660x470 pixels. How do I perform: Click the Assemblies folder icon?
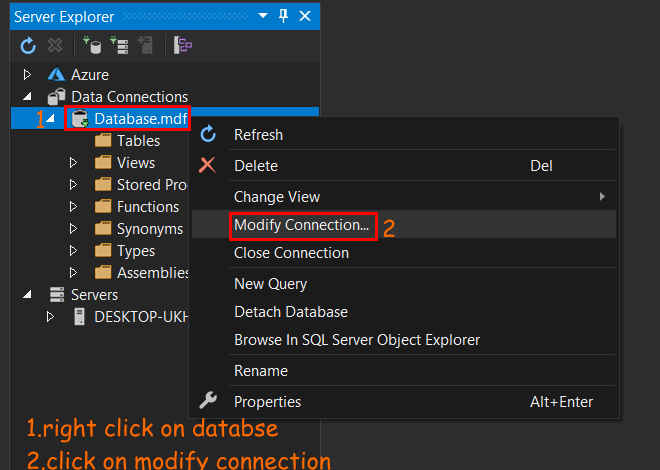point(103,272)
